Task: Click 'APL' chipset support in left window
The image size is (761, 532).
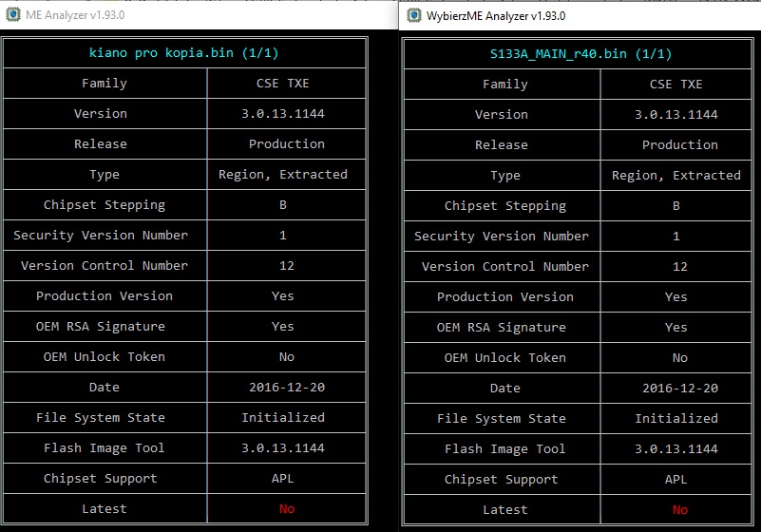Action: pyautogui.click(x=283, y=479)
